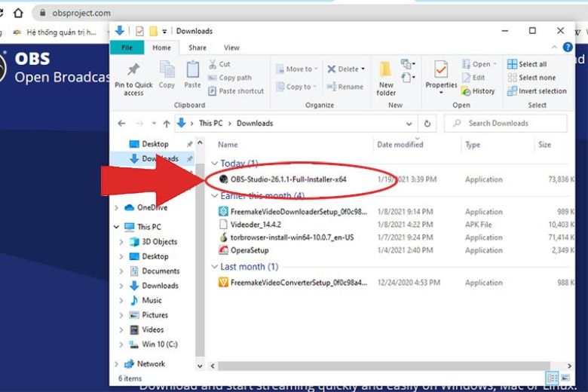Screen dimensions: 588x392
Task: Click the Properties checkmark icon
Action: pos(441,70)
